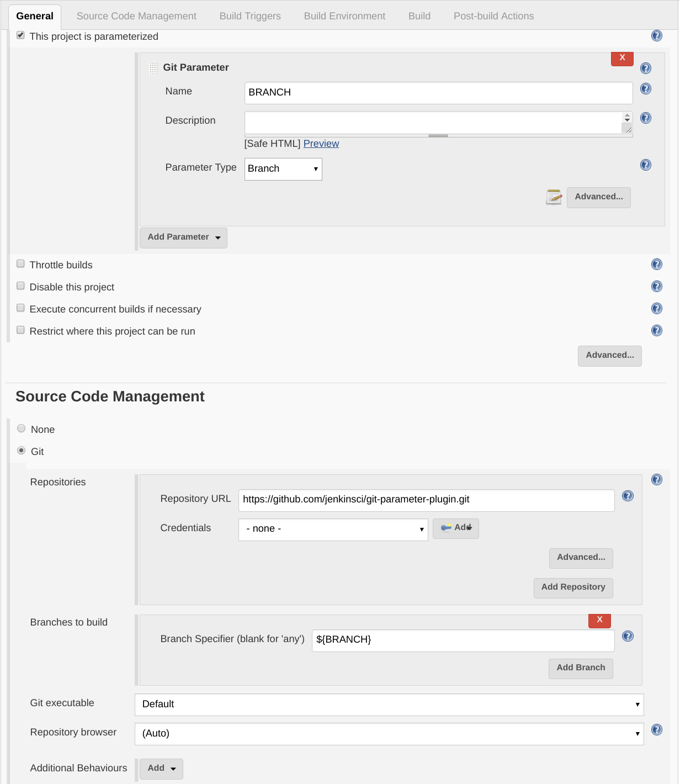Open help for Disable this project
This screenshot has width=680, height=784.
point(657,287)
